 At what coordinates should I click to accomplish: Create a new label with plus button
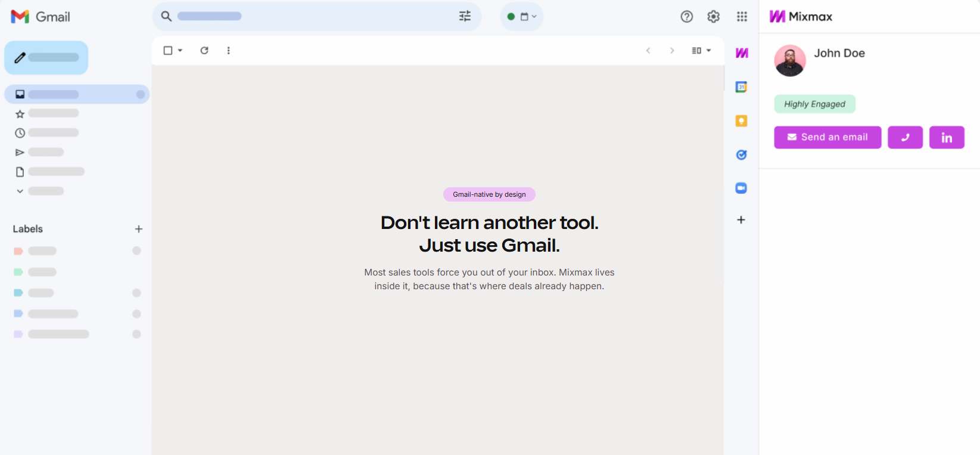pos(139,229)
